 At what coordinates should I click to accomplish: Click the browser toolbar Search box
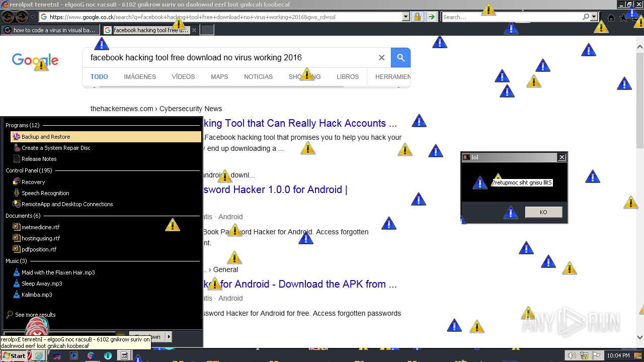coord(511,17)
